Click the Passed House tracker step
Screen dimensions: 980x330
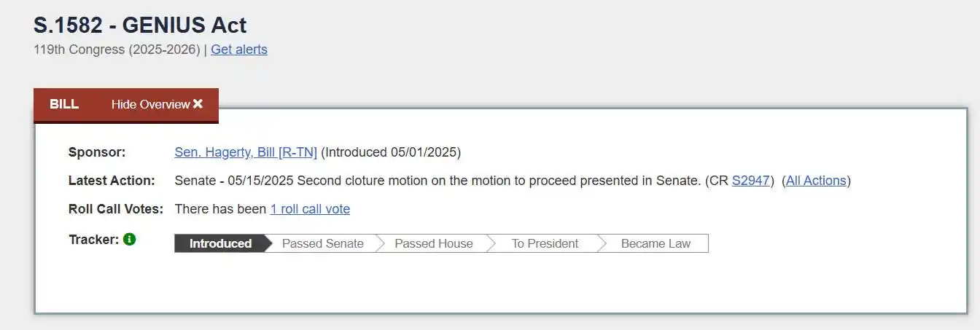click(x=434, y=243)
